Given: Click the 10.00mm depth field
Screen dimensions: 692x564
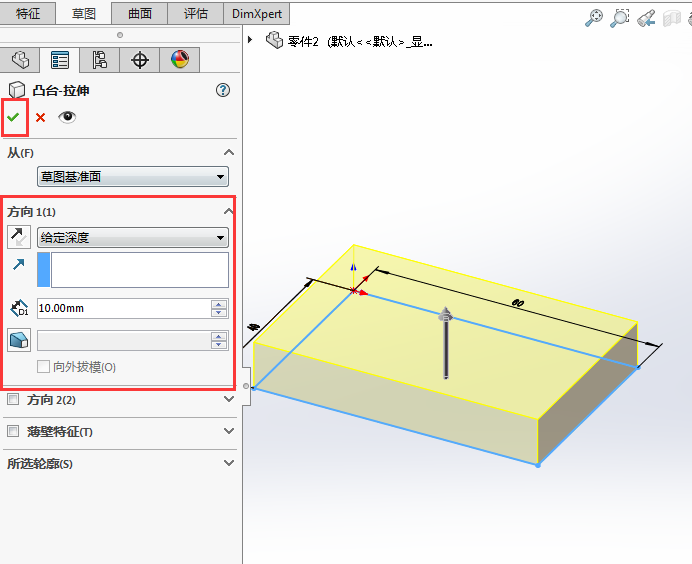Looking at the screenshot, I should (124, 308).
